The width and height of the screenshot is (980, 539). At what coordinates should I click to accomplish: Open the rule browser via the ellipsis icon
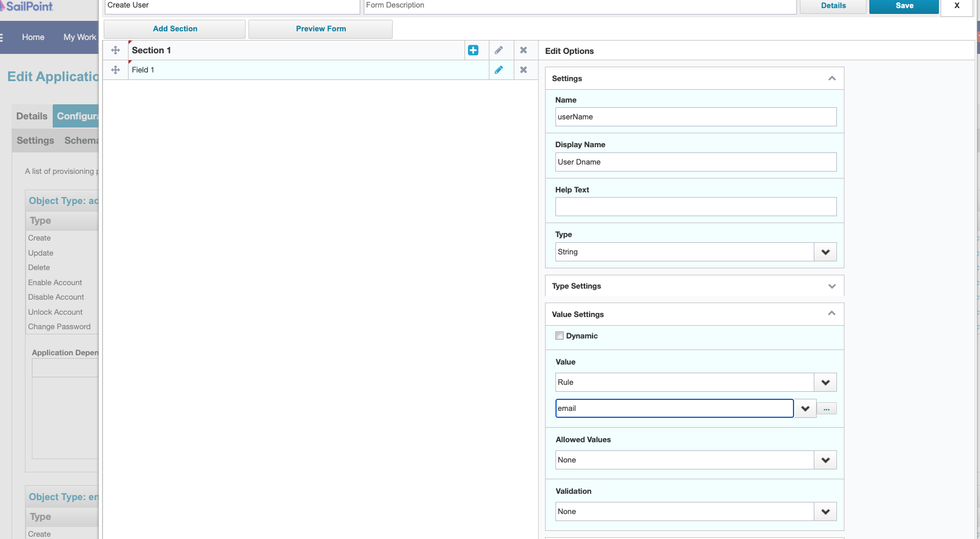click(827, 408)
